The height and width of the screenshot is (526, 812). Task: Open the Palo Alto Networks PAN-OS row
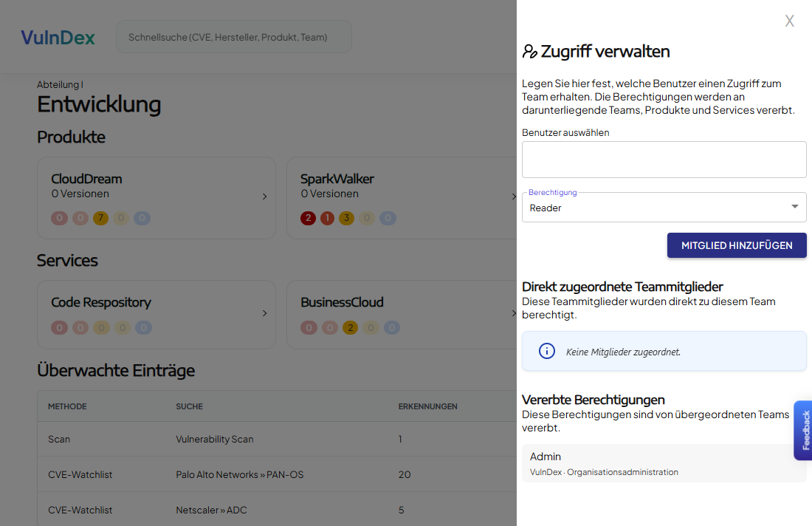point(239,474)
